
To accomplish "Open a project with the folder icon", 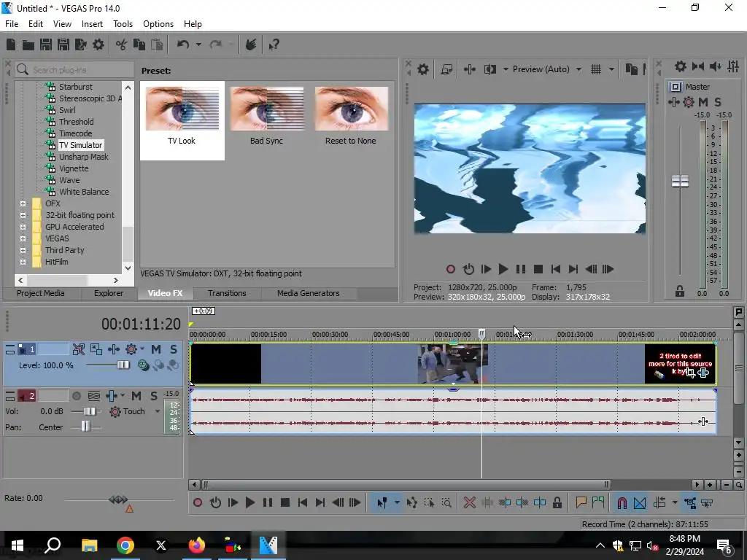I will pyautogui.click(x=28, y=44).
